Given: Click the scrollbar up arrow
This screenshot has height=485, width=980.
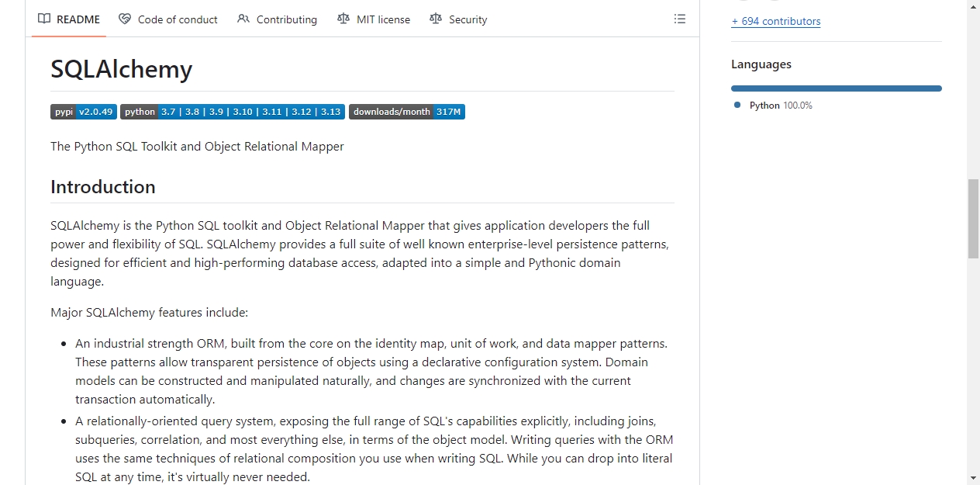Looking at the screenshot, I should (973, 7).
